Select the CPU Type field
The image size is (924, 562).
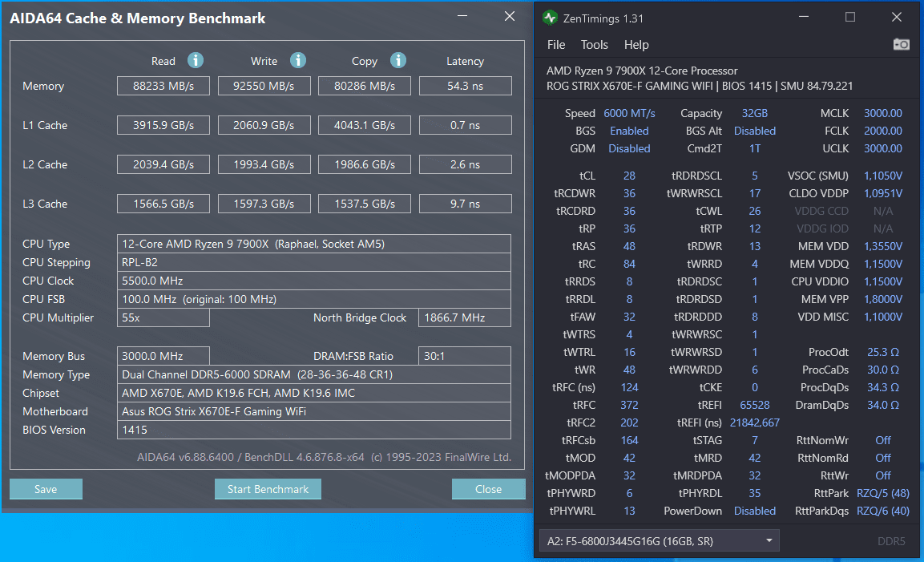click(x=314, y=245)
